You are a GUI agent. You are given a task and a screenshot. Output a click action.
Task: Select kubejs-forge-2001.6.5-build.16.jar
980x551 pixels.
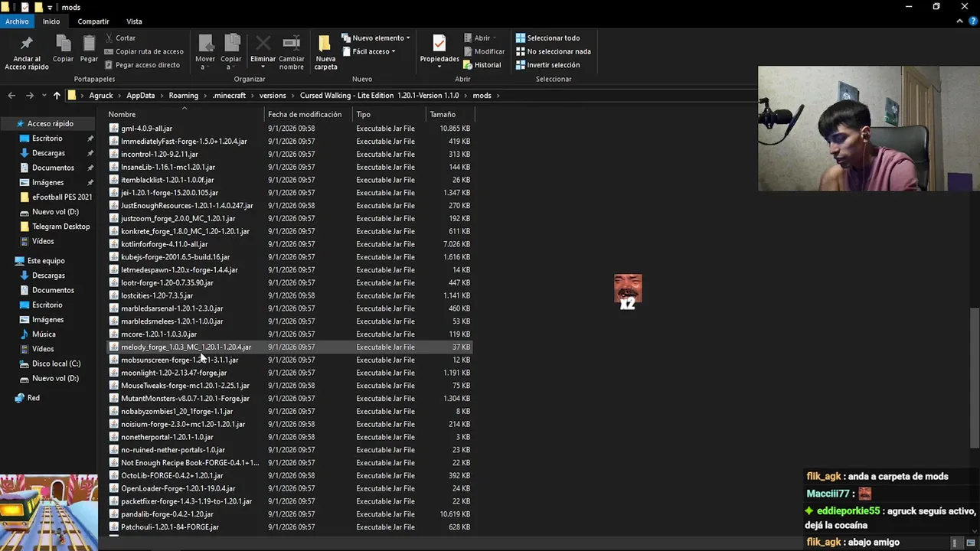click(289, 257)
